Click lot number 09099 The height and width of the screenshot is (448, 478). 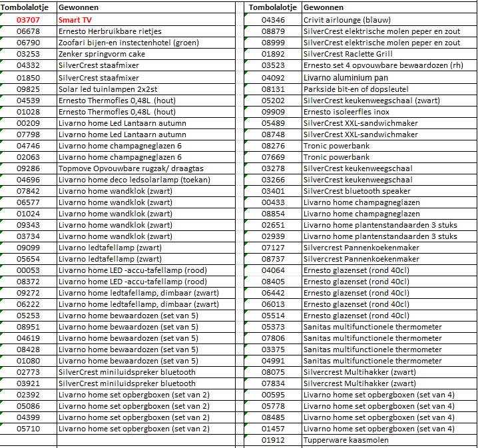coord(28,248)
